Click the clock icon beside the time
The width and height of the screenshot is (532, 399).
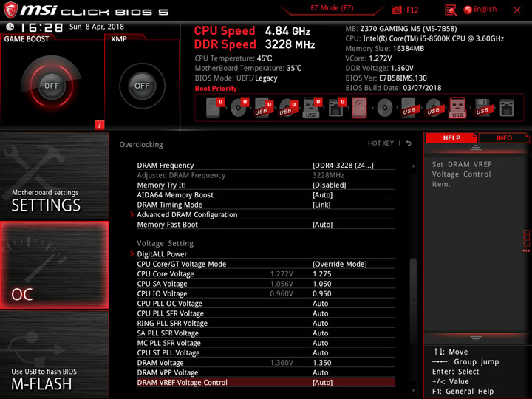pyautogui.click(x=10, y=27)
